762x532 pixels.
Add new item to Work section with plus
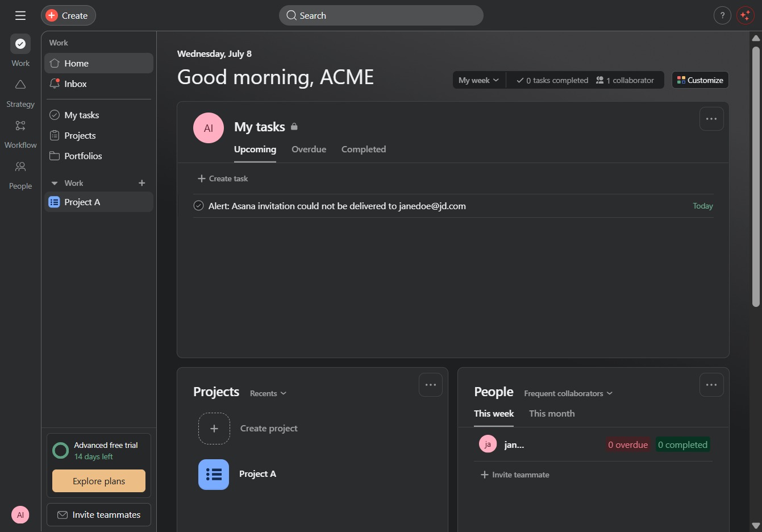(142, 183)
